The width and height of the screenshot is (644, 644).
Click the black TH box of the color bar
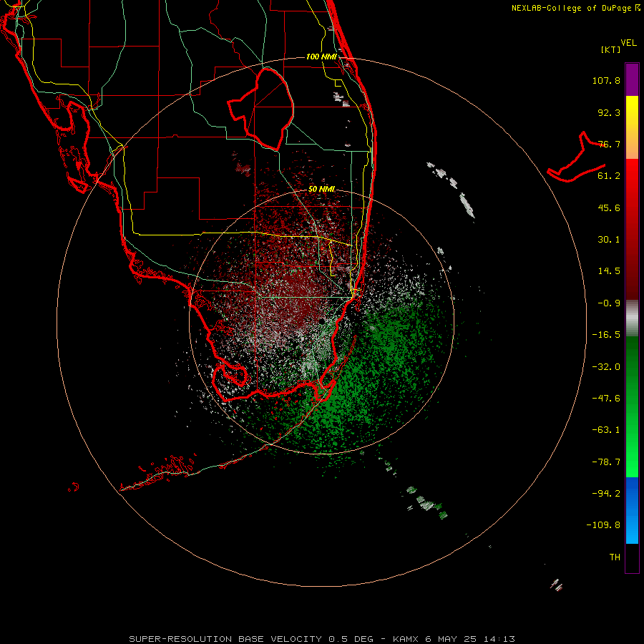click(632, 557)
